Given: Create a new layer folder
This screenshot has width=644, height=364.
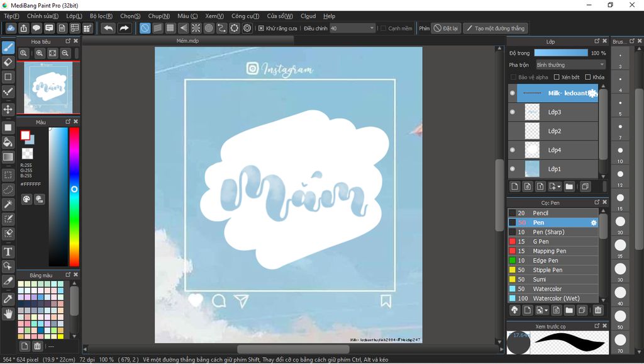Looking at the screenshot, I should point(569,186).
